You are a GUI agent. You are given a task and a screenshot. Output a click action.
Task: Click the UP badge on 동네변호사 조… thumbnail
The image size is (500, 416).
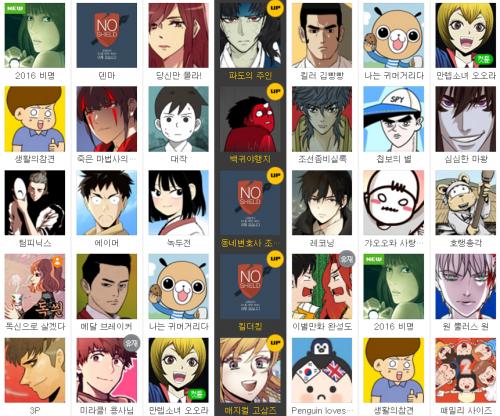click(275, 176)
